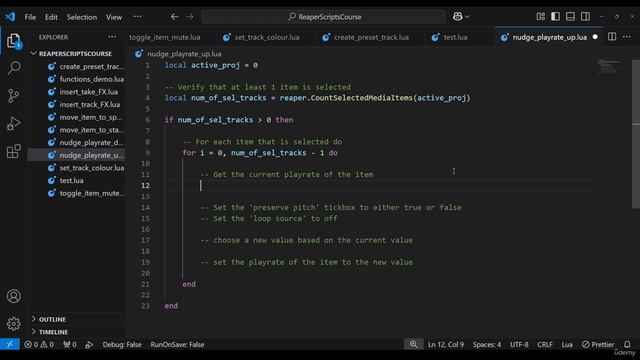Viewport: 640px width, 360px height.
Task: Click line number 14 in gutter
Action: [x=145, y=207]
